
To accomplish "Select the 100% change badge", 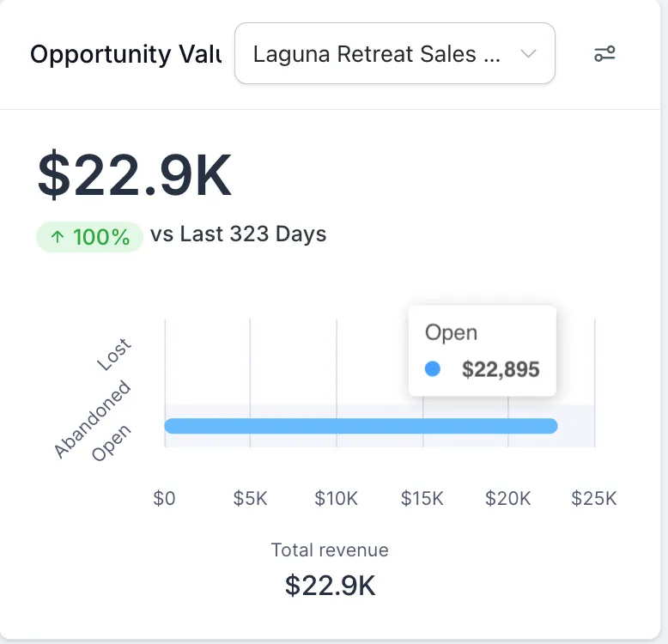I will click(x=89, y=237).
